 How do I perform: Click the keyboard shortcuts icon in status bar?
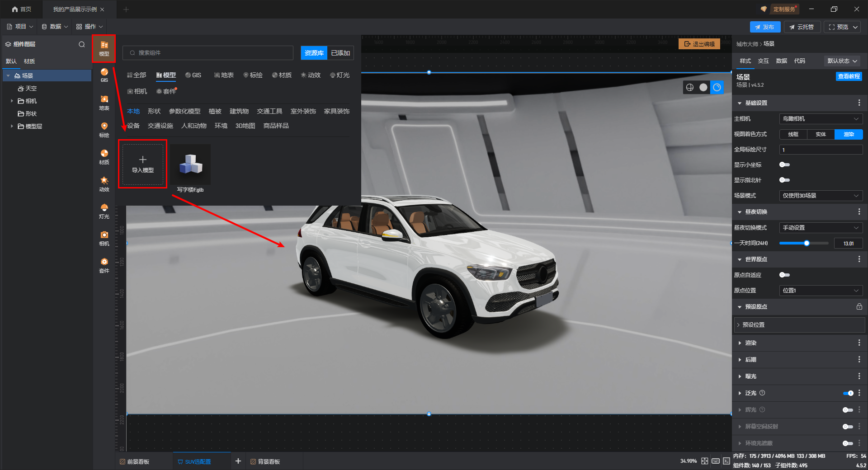pos(716,461)
